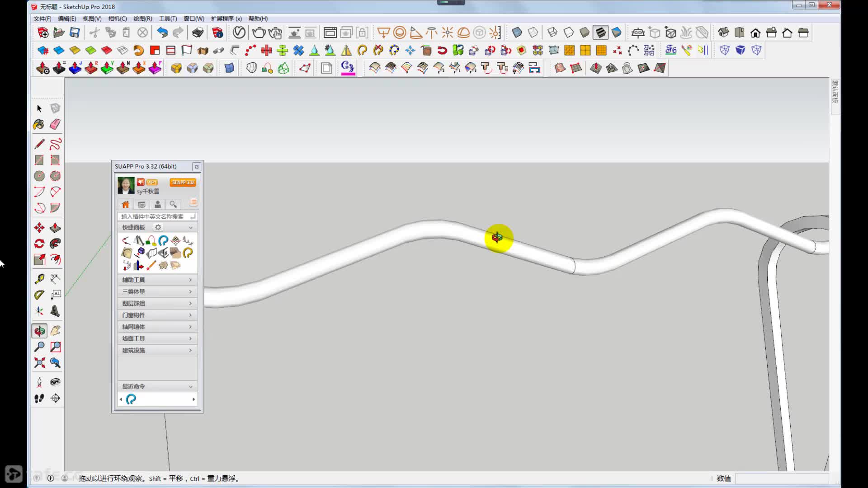Expand the 轴网墙体 category
Screen dimensions: 868x488
[157, 327]
